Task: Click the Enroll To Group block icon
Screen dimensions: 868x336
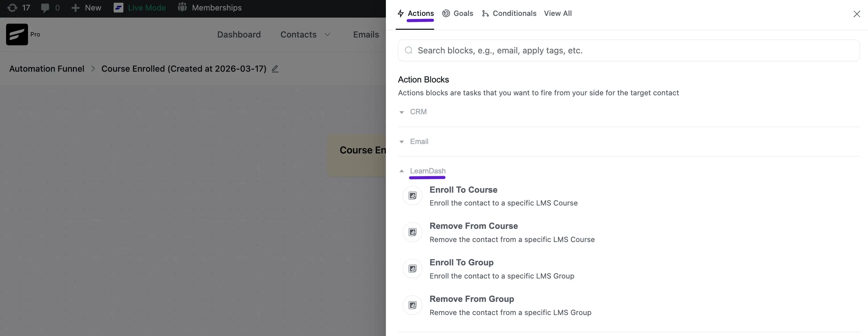Action: (413, 269)
